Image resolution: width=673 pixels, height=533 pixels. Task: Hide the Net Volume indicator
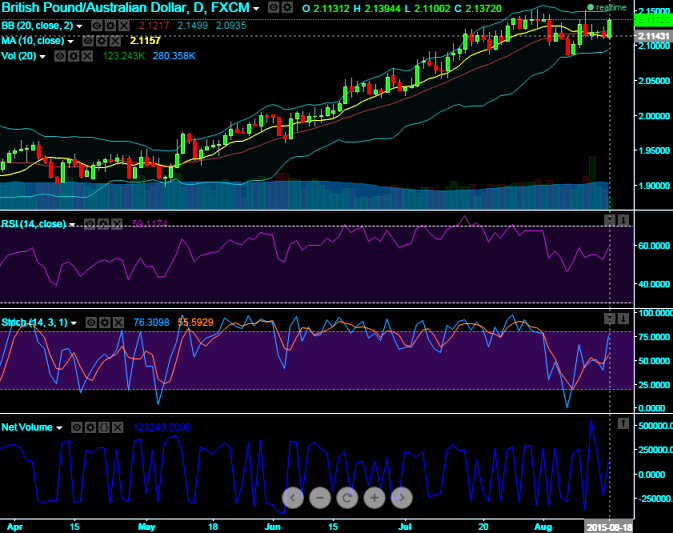click(76, 427)
